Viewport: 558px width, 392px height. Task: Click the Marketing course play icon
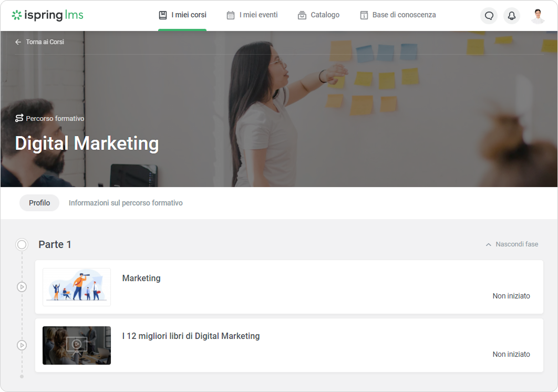(x=22, y=287)
